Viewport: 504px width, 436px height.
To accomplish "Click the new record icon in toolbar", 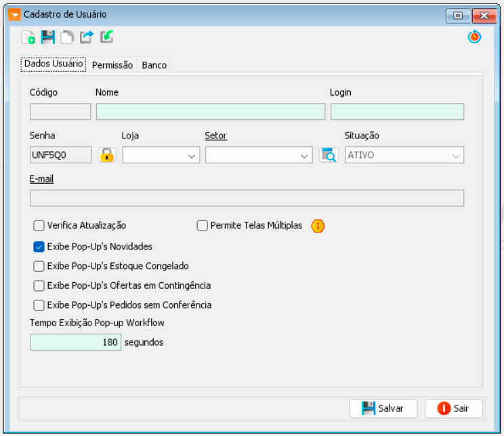I will point(28,38).
